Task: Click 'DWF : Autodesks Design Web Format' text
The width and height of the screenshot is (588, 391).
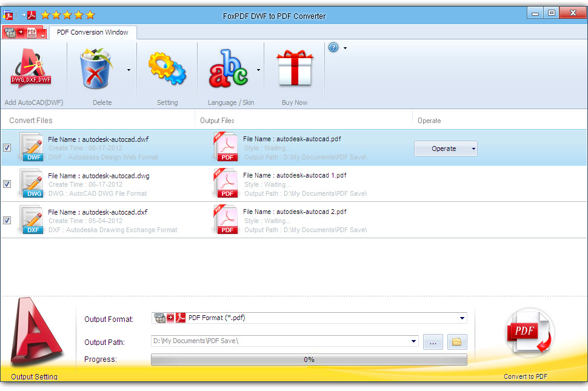Action: tap(103, 157)
